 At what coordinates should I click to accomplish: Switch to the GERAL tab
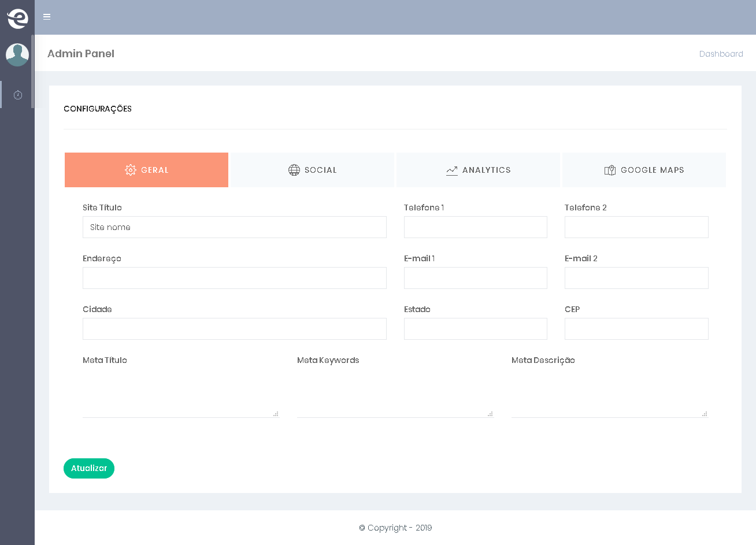click(146, 170)
